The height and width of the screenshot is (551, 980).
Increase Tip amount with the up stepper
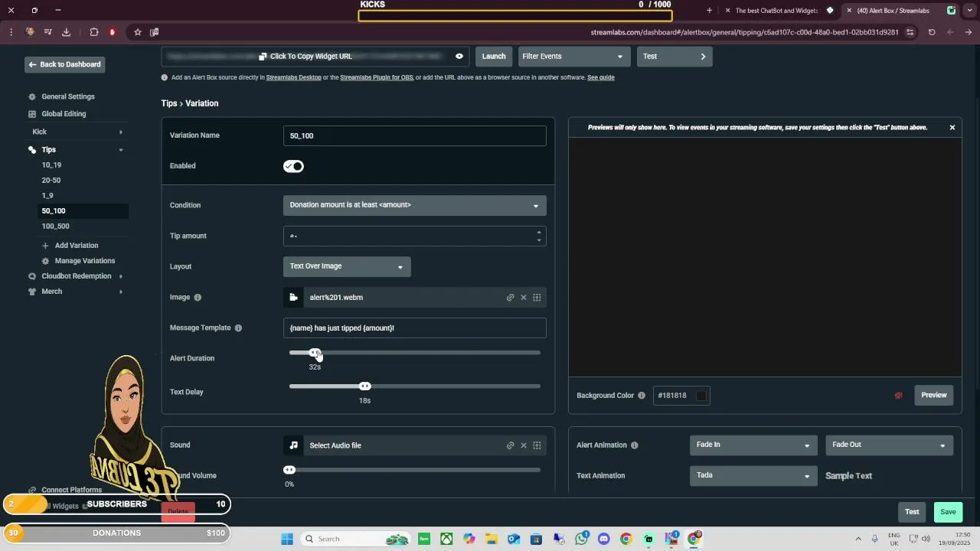[539, 232]
